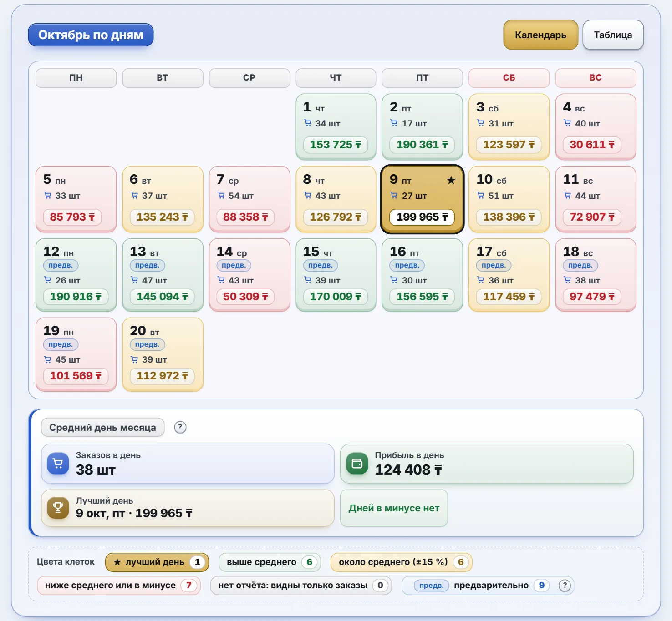Click the Средний день месяца label
The width and height of the screenshot is (672, 621).
102,427
